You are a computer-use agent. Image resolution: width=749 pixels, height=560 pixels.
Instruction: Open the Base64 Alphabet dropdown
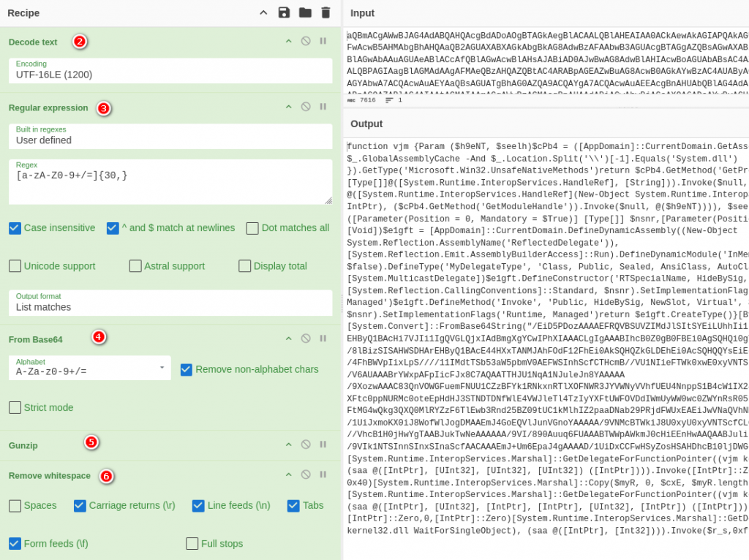90,368
